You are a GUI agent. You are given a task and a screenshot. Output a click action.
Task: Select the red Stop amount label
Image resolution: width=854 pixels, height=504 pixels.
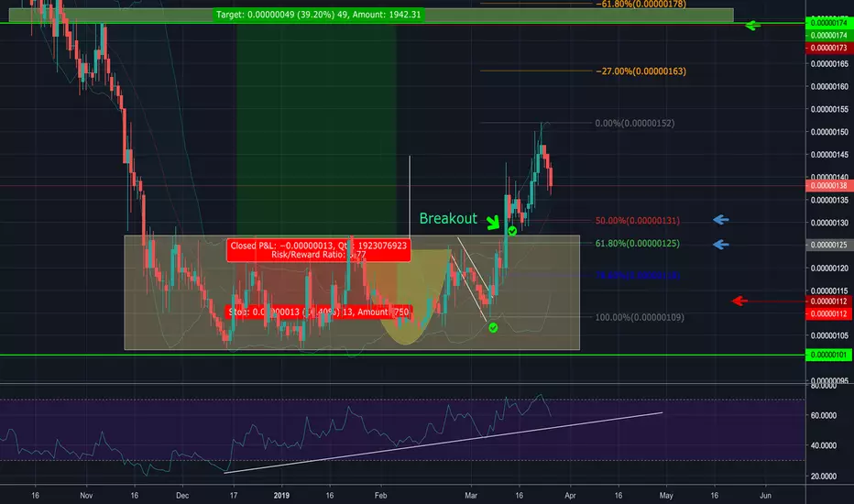click(319, 312)
